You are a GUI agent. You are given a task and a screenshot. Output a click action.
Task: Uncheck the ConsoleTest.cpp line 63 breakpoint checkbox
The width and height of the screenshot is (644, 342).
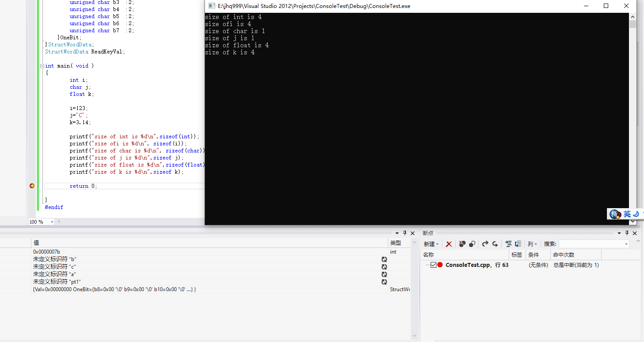pos(433,265)
